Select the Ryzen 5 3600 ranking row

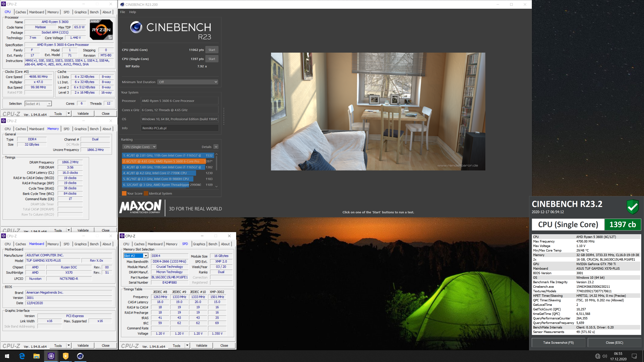(x=168, y=161)
